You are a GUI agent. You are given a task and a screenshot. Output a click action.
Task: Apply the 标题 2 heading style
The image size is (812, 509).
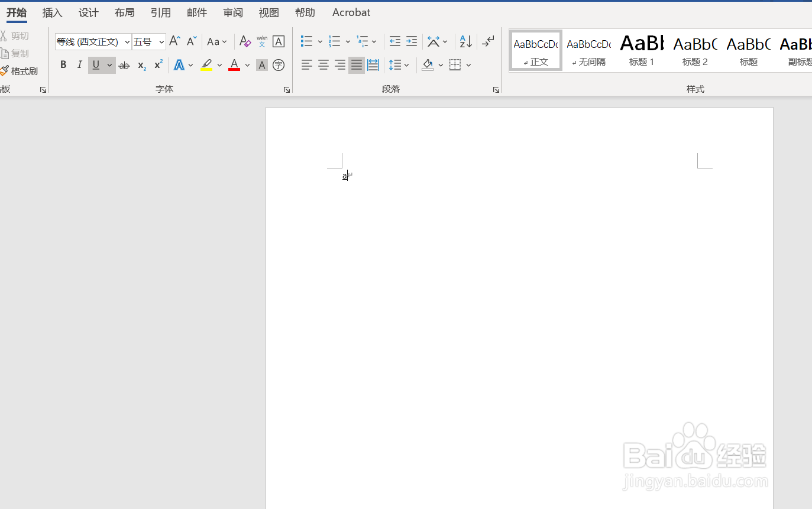click(695, 51)
